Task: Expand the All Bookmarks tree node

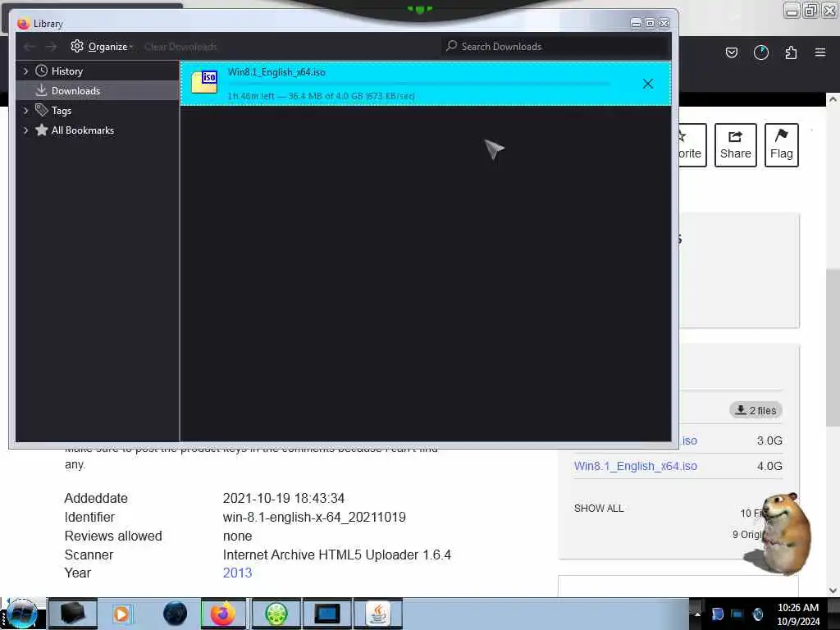Action: tap(25, 130)
